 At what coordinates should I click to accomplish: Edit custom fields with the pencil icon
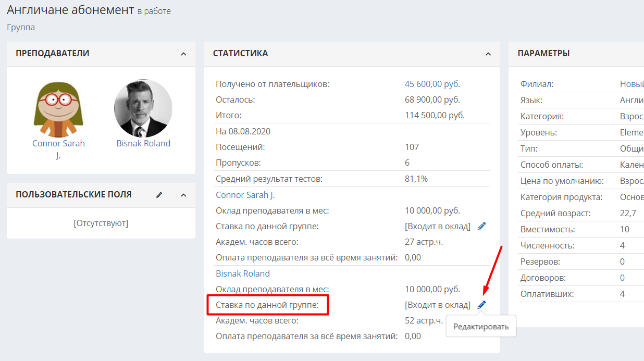159,195
